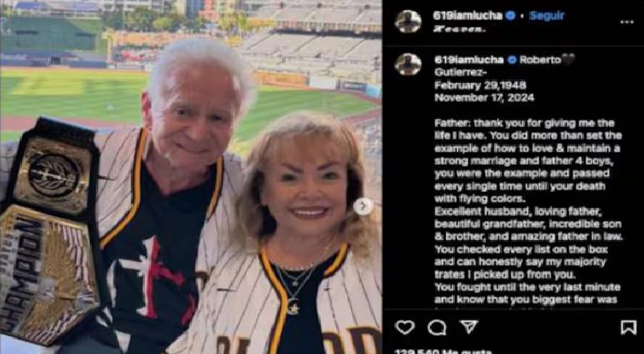Open comments via speech bubble icon
Image resolution: width=644 pixels, height=354 pixels.
click(437, 328)
